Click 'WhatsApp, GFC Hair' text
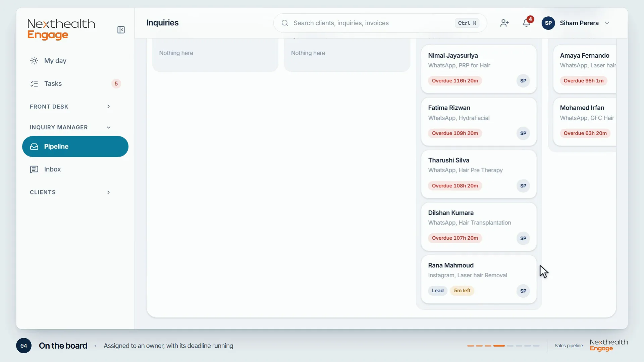The height and width of the screenshot is (362, 644). [587, 118]
